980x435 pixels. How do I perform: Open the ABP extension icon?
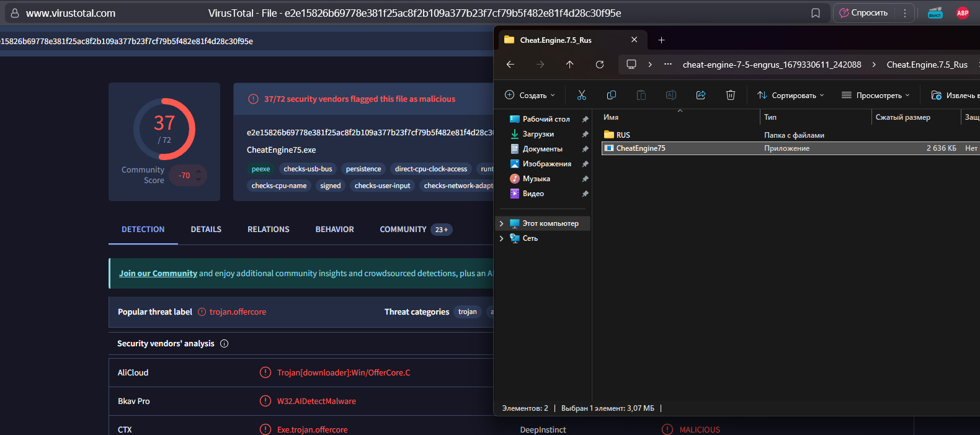click(x=962, y=13)
